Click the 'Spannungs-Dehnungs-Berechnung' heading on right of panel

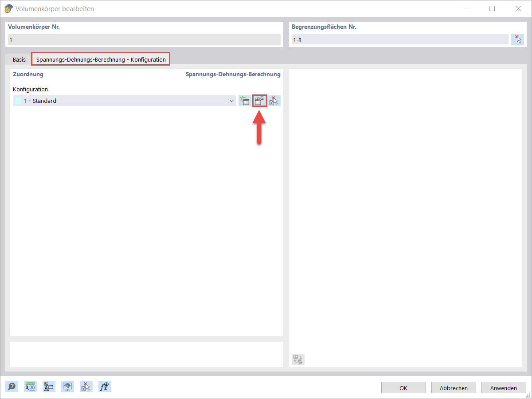tap(233, 74)
